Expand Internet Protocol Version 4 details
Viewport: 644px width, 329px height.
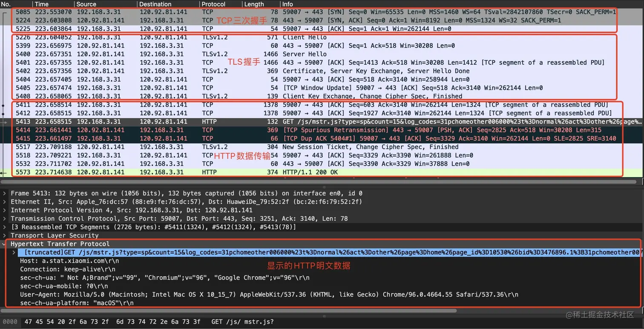4,210
